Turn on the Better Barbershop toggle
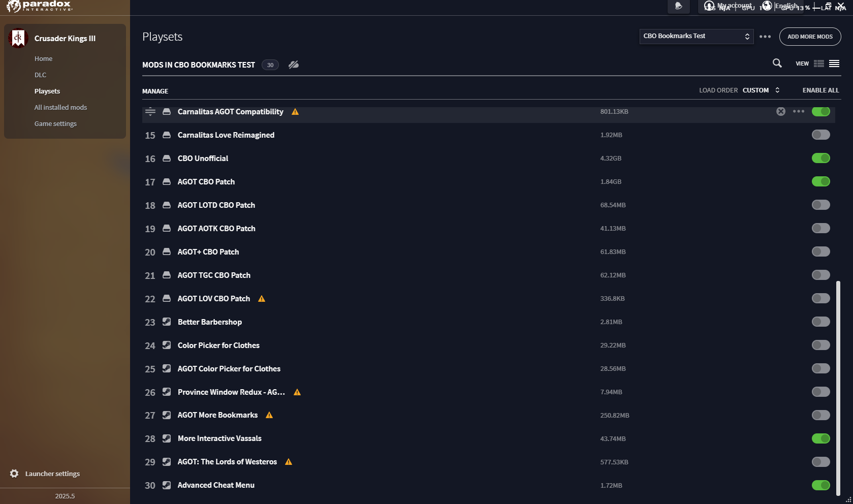853x504 pixels. tap(820, 322)
